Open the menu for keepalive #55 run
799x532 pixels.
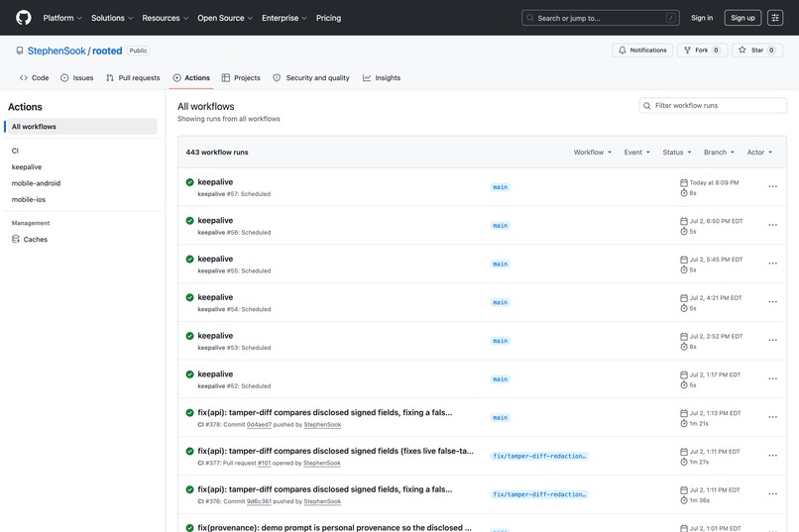click(772, 264)
